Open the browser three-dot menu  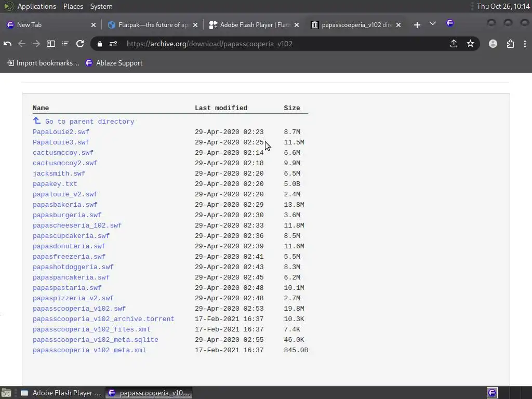(525, 44)
